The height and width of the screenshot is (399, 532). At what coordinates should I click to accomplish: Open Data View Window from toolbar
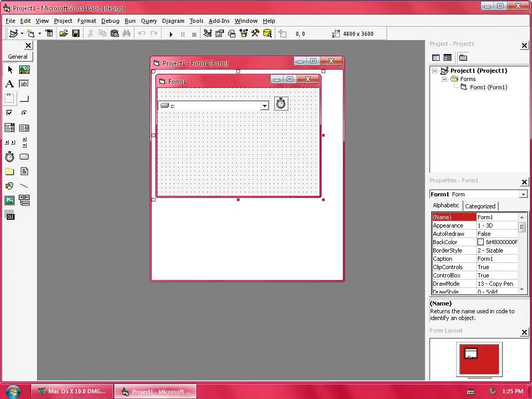pyautogui.click(x=268, y=33)
